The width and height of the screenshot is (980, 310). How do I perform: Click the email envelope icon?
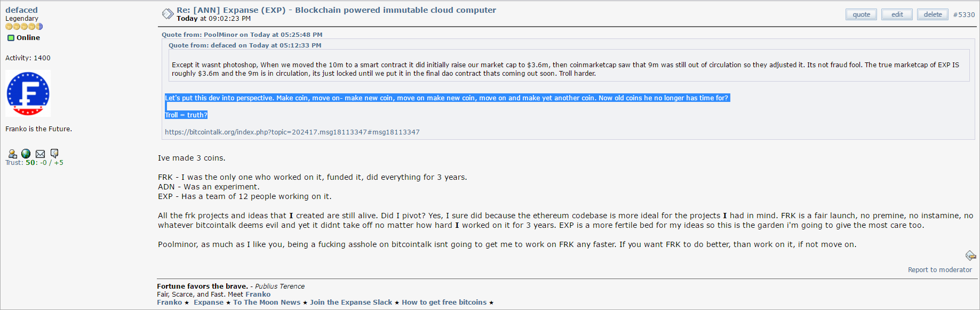click(40, 154)
